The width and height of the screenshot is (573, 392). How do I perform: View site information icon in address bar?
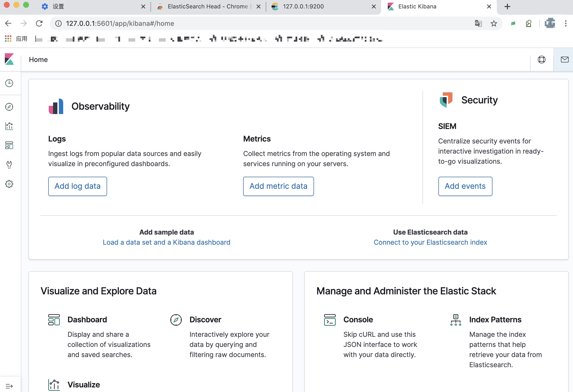coord(58,23)
